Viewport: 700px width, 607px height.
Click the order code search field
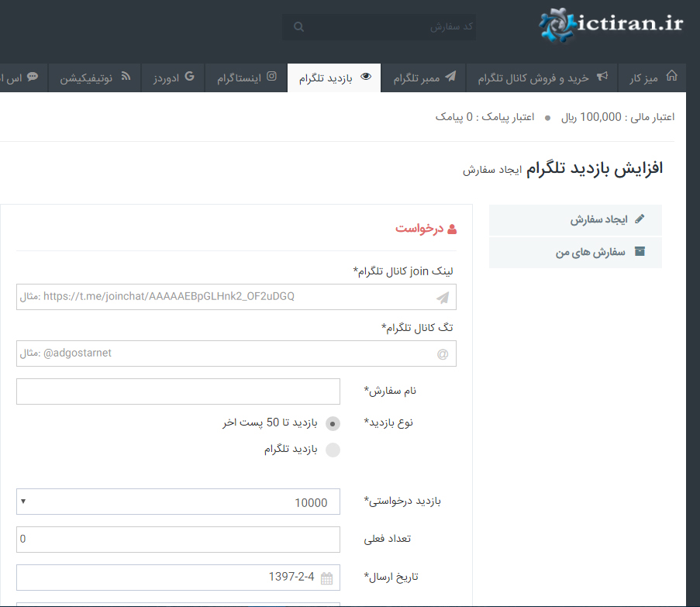378,27
